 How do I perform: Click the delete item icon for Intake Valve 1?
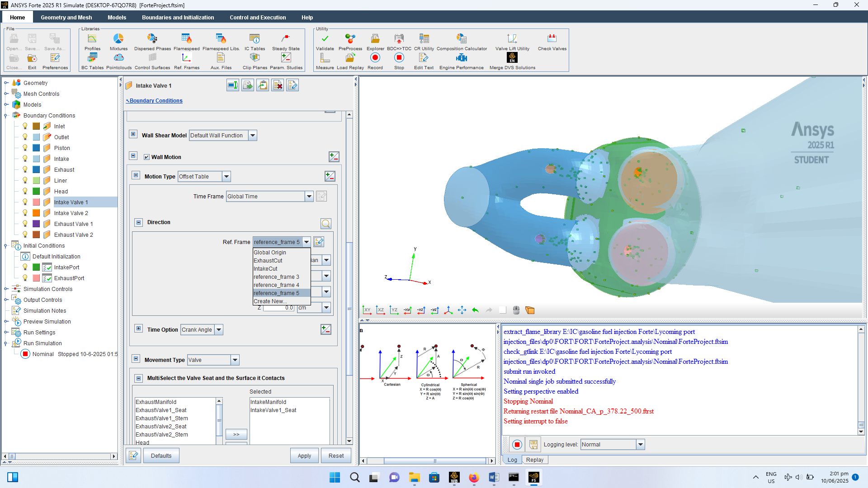(278, 85)
